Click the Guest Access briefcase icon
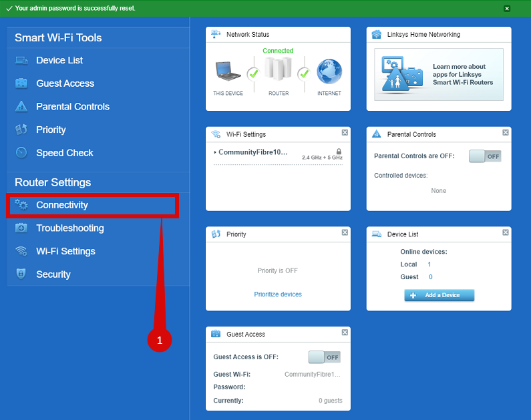This screenshot has height=420, width=531. click(x=21, y=83)
